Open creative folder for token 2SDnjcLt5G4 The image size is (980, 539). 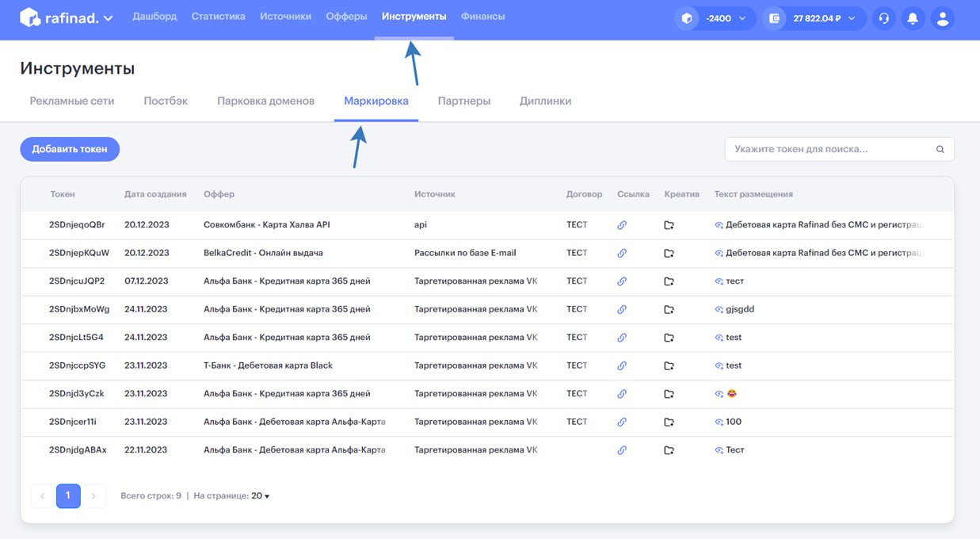[669, 338]
